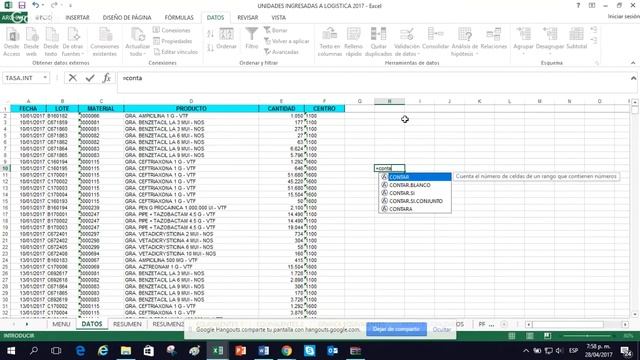640x360 pixels.
Task: Choose CONTARA from autocomplete list
Action: coord(415,209)
